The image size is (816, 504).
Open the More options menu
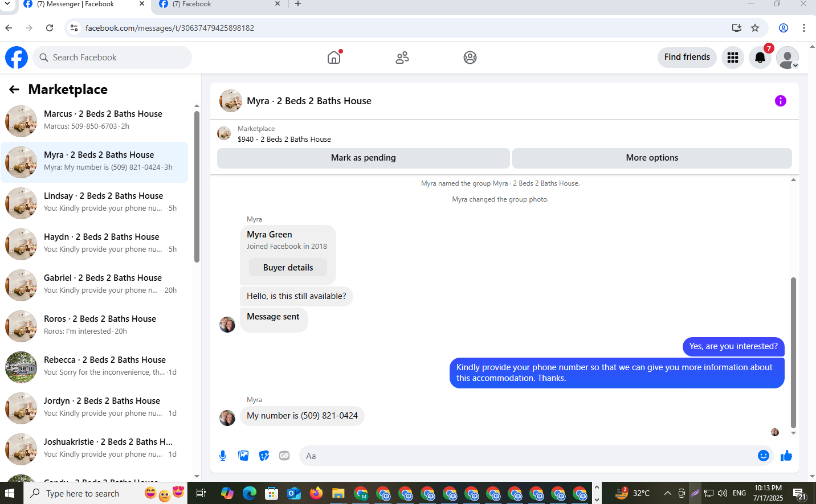click(x=652, y=158)
